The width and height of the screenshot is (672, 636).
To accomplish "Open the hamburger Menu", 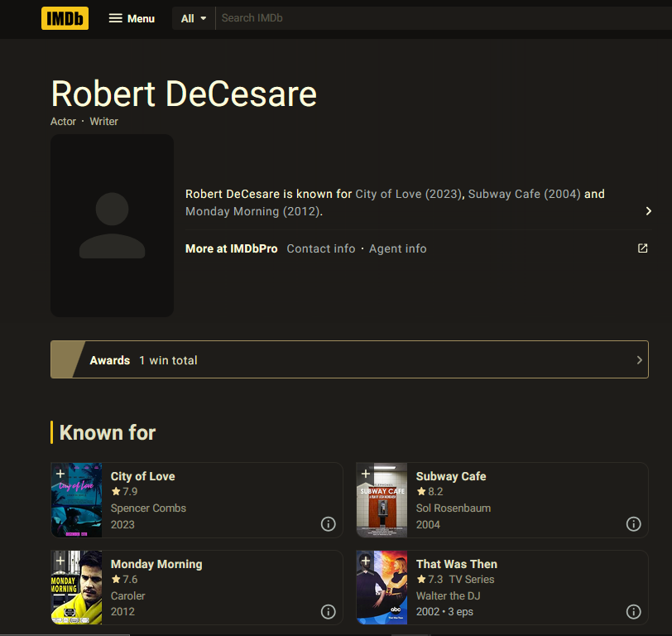I will [x=132, y=18].
